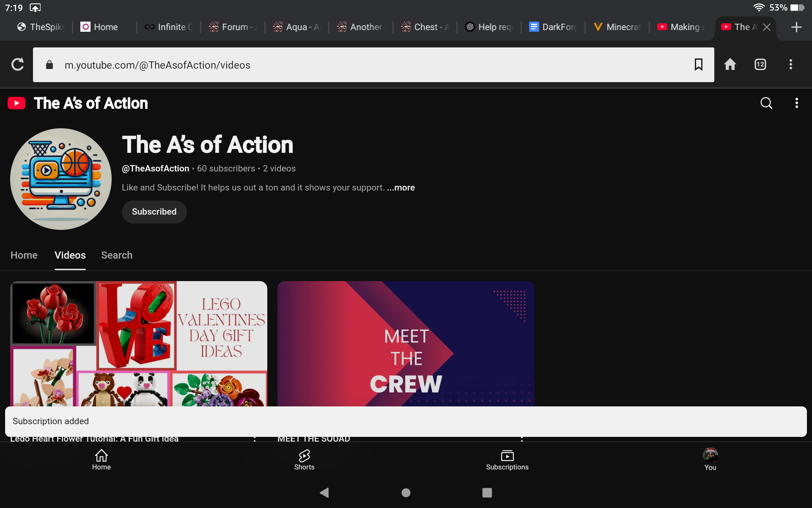Tap the Android back button
Screen dimensions: 812x508
click(324, 492)
